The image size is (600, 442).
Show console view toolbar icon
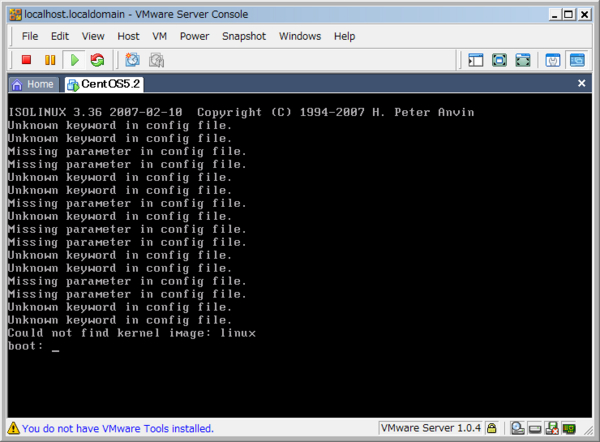577,60
